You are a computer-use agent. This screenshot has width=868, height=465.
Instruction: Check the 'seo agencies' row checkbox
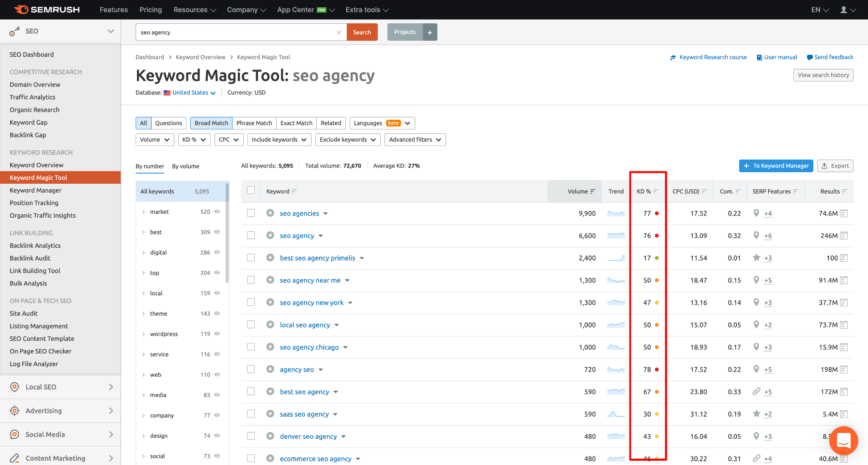tap(251, 213)
